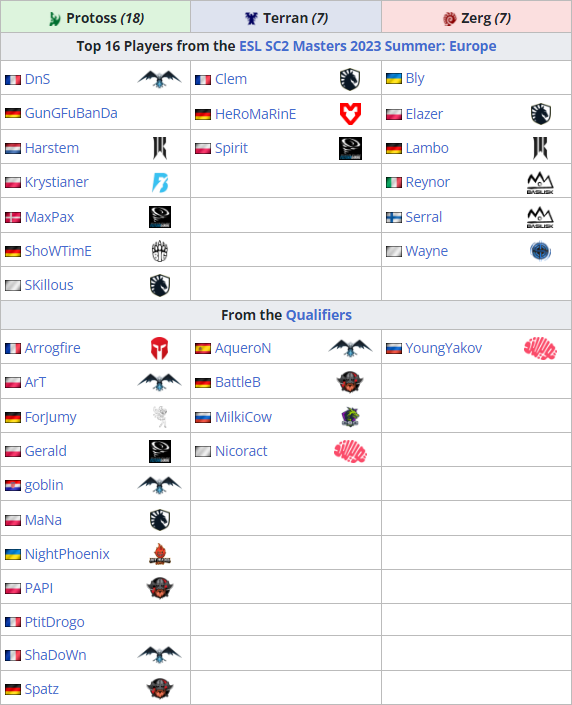Click the Terran race icon in header

coord(251,18)
